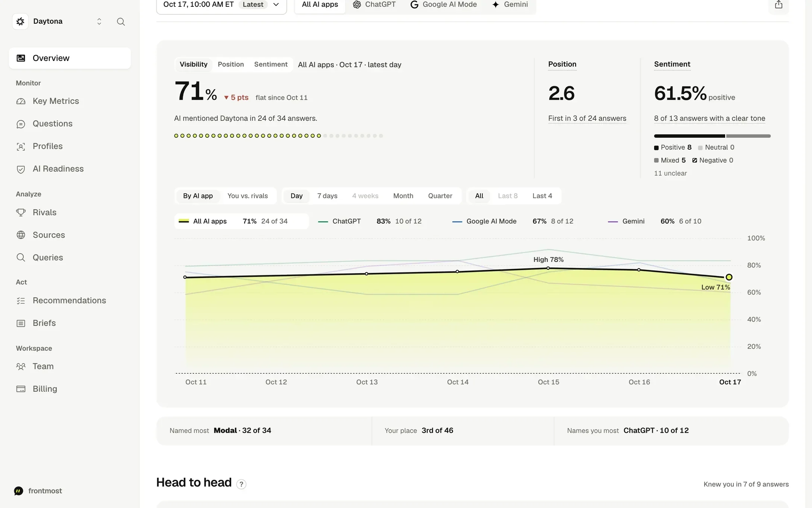Click the Sentiment panel heading
This screenshot has width=812, height=508.
point(672,64)
